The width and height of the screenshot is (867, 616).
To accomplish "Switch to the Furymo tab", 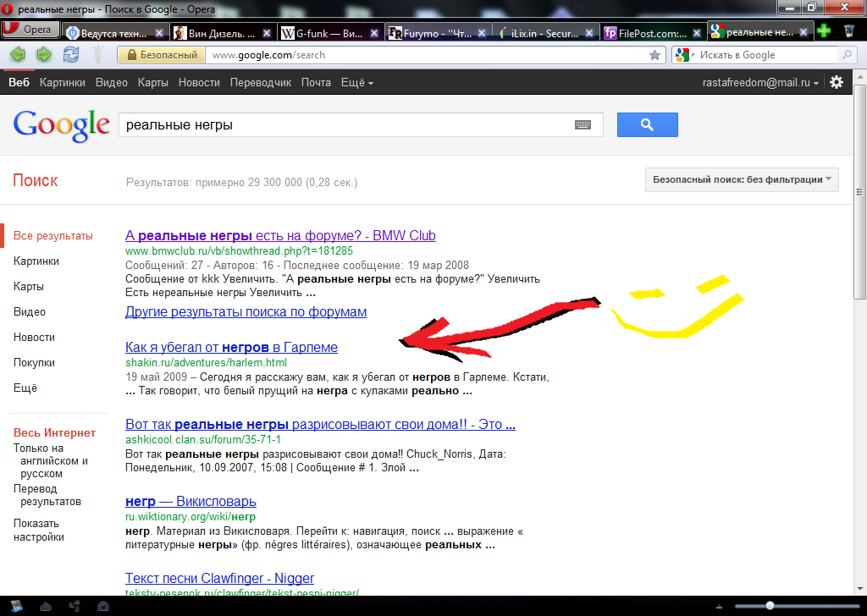I will click(437, 33).
